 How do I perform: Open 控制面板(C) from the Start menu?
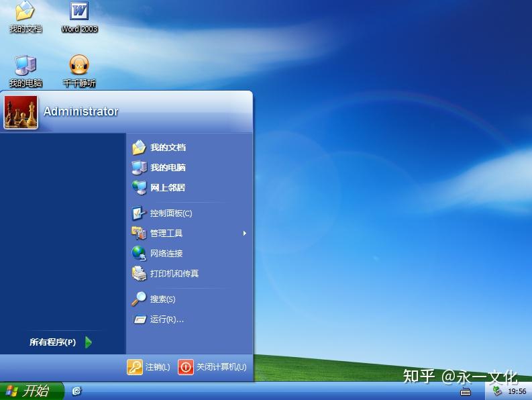click(189, 213)
